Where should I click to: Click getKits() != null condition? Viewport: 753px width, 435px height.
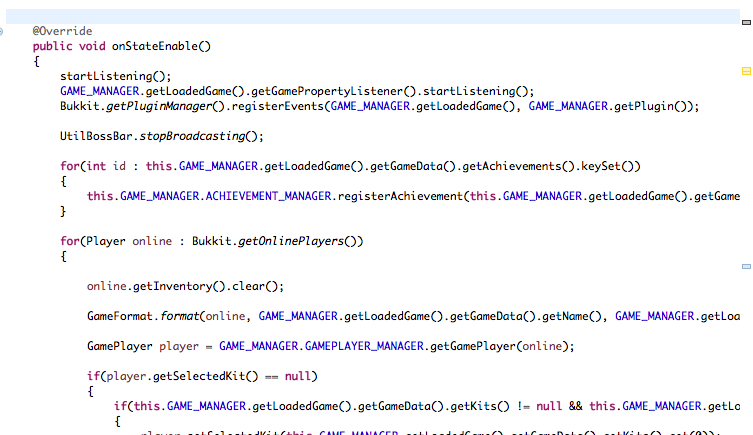point(506,406)
